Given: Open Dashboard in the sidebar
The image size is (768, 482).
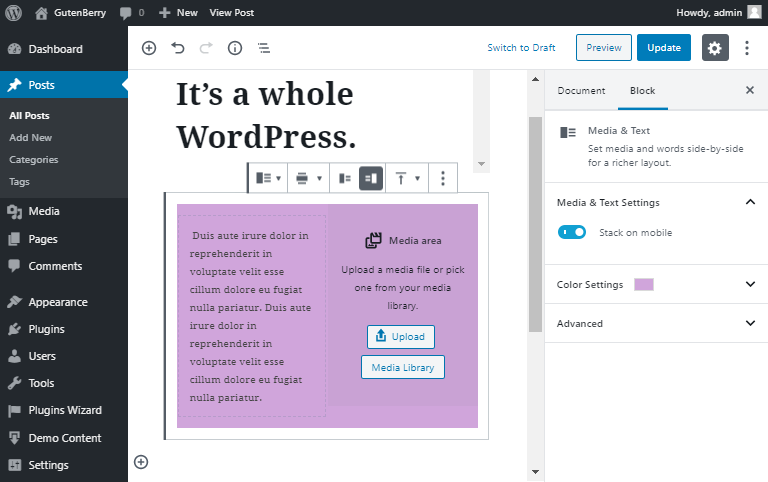Looking at the screenshot, I should click(64, 49).
